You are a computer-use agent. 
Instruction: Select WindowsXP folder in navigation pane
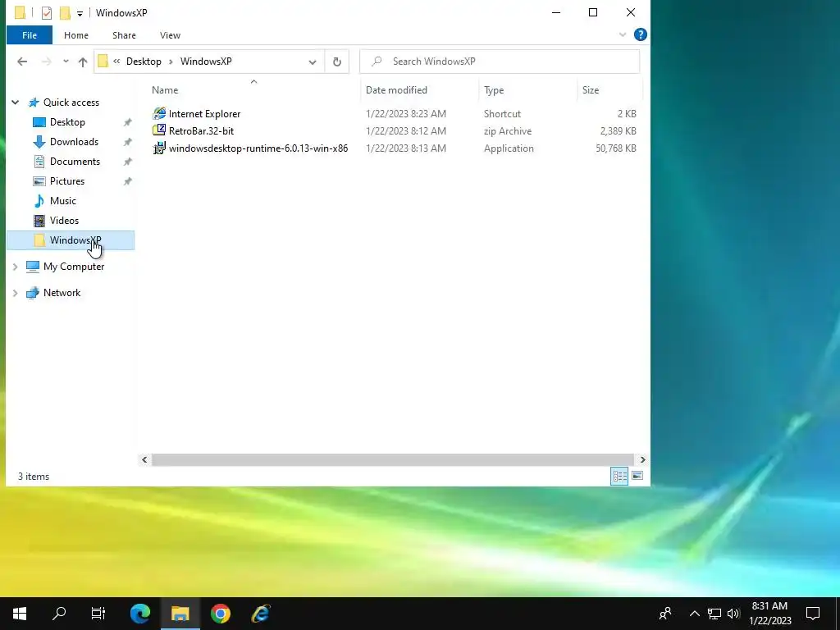click(71, 240)
